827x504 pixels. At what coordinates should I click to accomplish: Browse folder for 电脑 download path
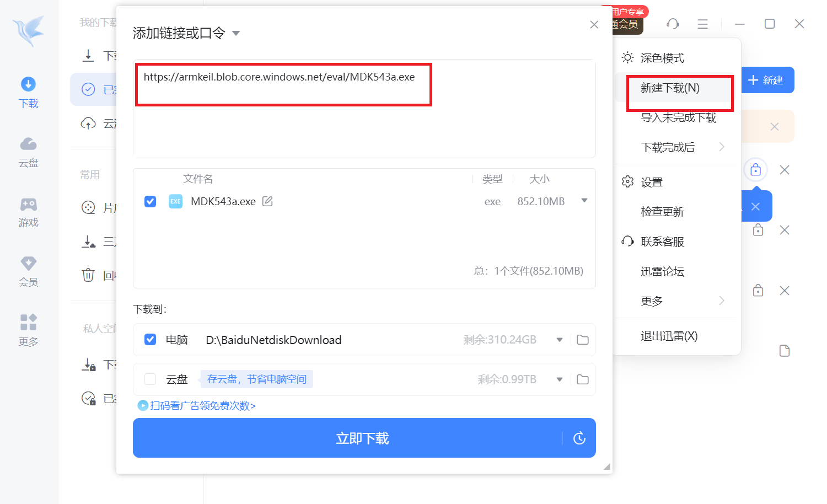tap(583, 340)
